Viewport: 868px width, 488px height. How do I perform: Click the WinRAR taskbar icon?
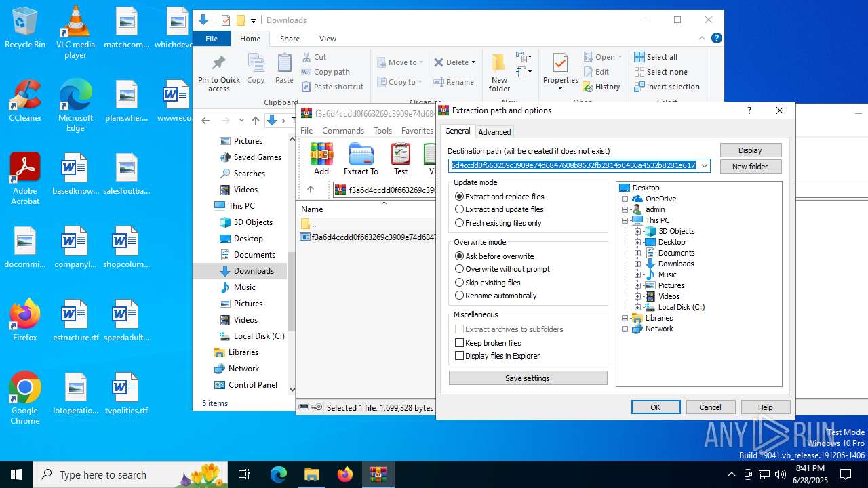(x=378, y=474)
